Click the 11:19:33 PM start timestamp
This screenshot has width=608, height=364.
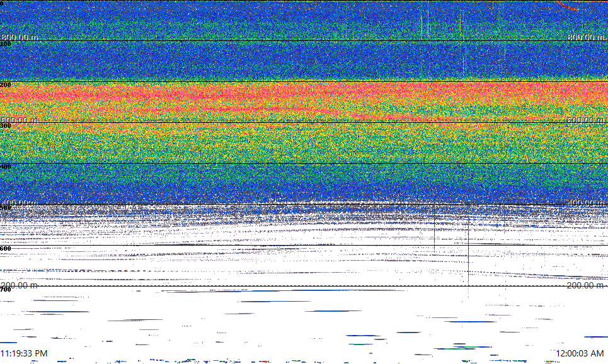click(24, 353)
